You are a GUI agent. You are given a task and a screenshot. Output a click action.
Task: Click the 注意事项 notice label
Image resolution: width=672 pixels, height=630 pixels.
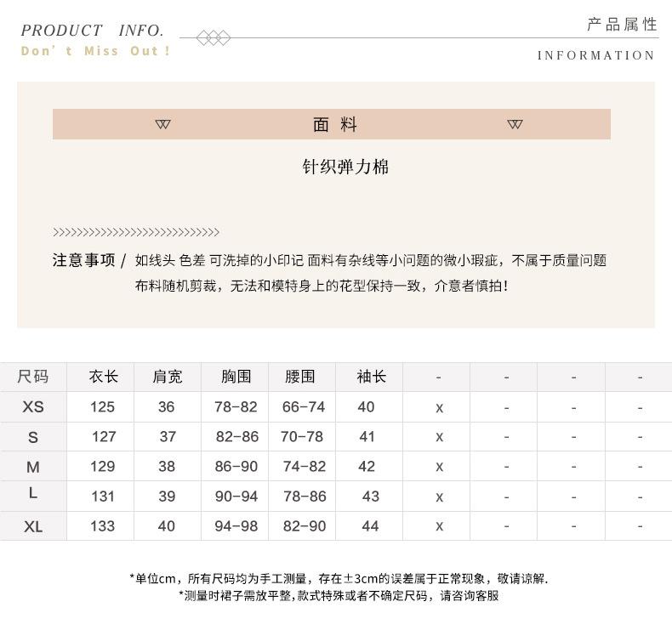84,260
